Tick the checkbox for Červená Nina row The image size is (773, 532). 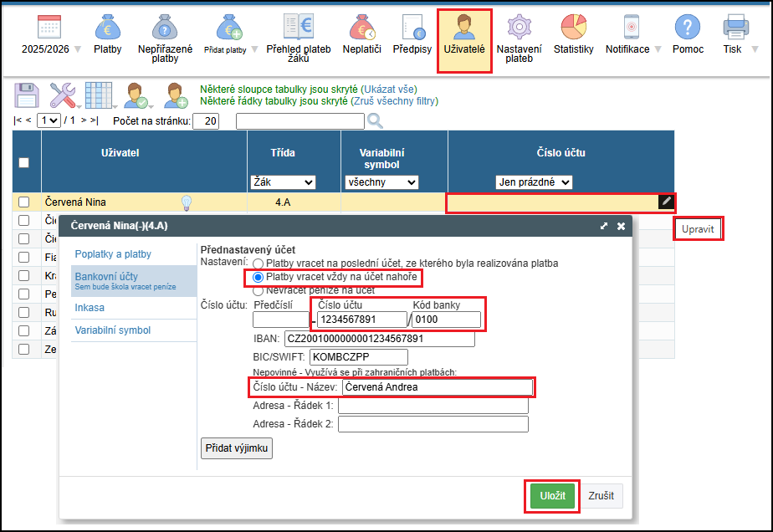click(24, 202)
